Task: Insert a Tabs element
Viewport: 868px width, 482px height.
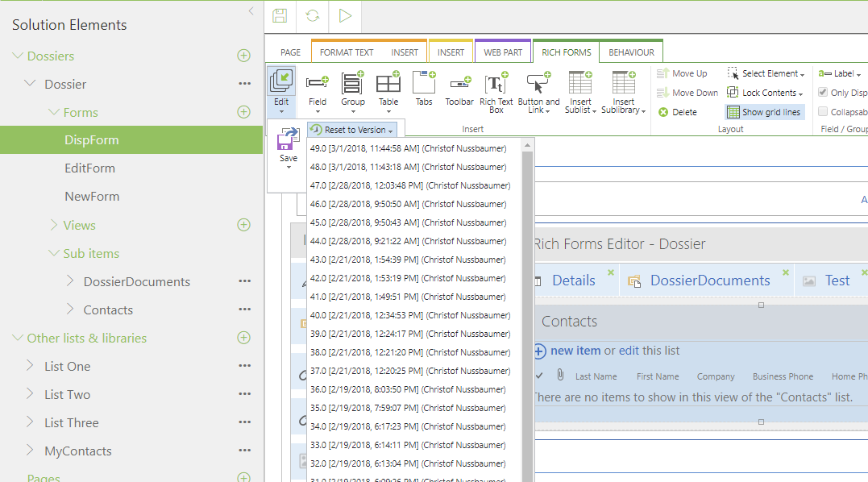Action: tap(423, 89)
